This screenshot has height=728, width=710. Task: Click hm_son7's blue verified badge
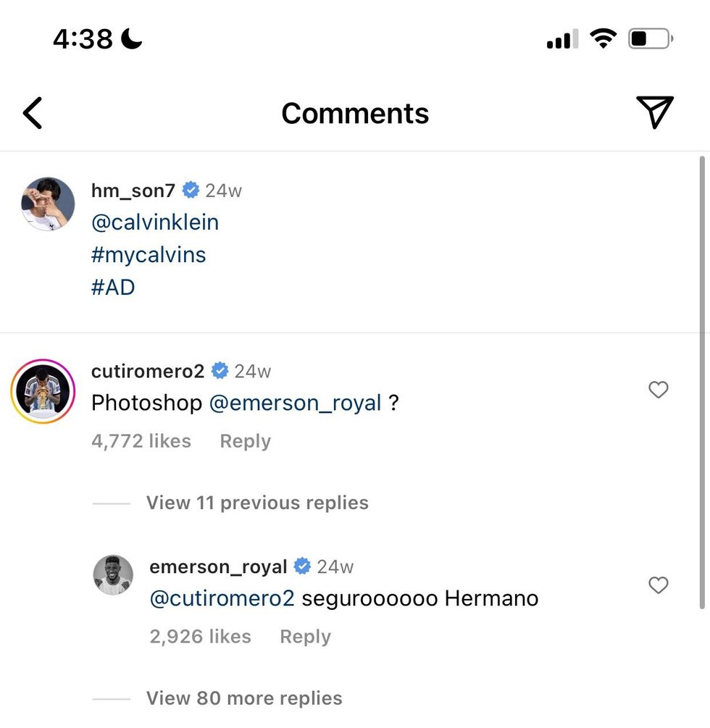[191, 190]
